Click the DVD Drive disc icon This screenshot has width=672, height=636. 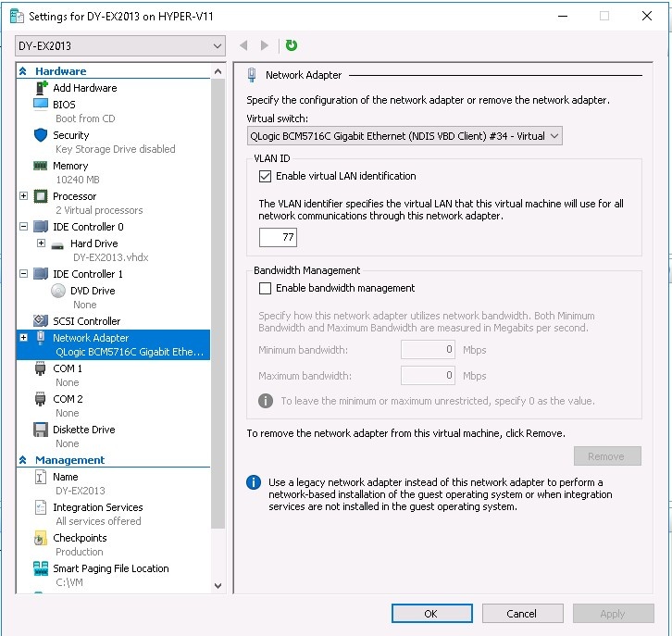[x=58, y=291]
